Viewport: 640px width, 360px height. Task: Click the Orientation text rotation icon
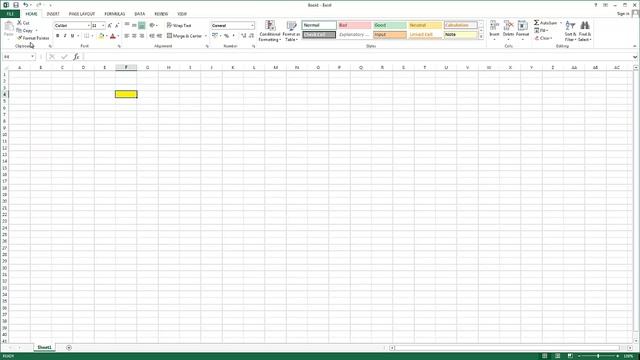click(x=152, y=25)
